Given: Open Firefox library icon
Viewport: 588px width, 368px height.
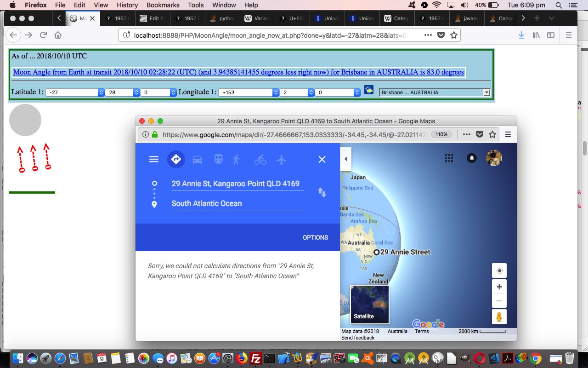Looking at the screenshot, I should click(x=536, y=35).
